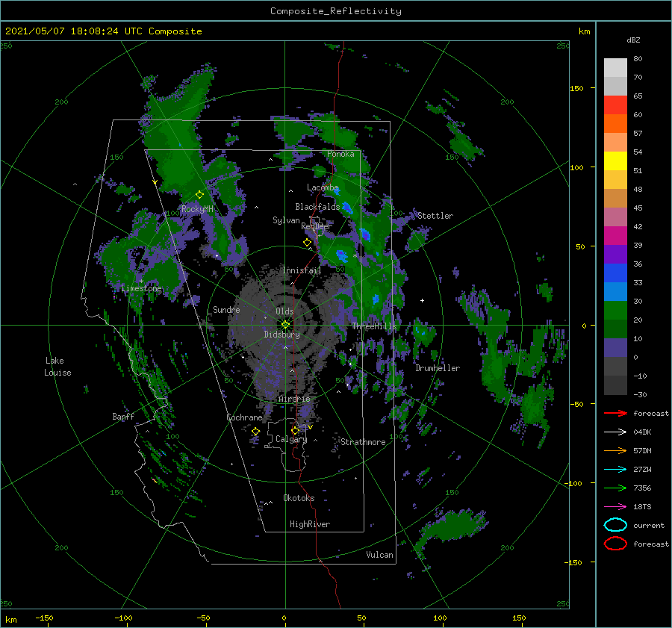This screenshot has height=628, width=672.
Task: Click the Sylvan label
Action: (286, 220)
